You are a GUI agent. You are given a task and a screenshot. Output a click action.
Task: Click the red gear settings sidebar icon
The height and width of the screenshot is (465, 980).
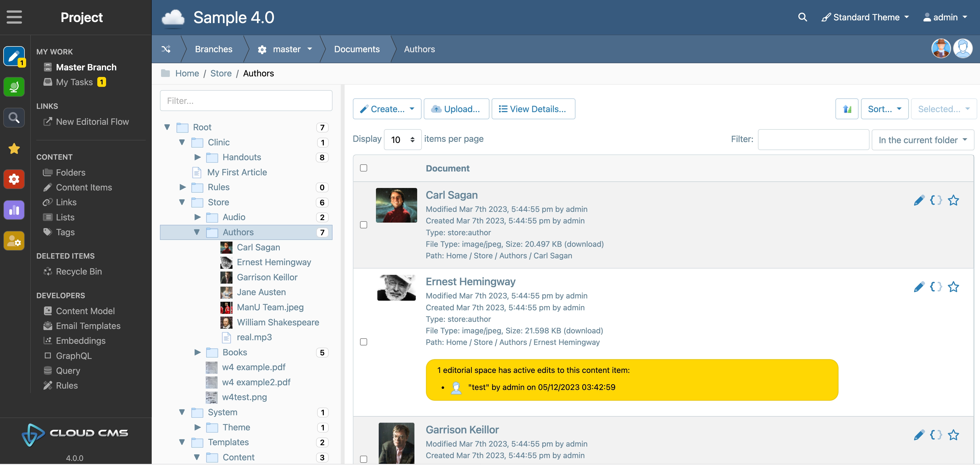point(14,179)
